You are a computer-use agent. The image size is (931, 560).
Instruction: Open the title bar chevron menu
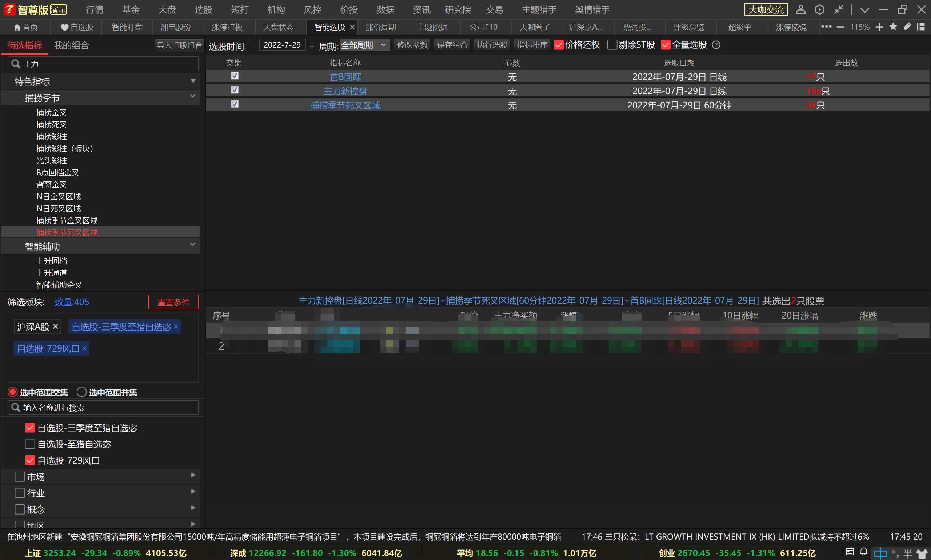click(864, 10)
